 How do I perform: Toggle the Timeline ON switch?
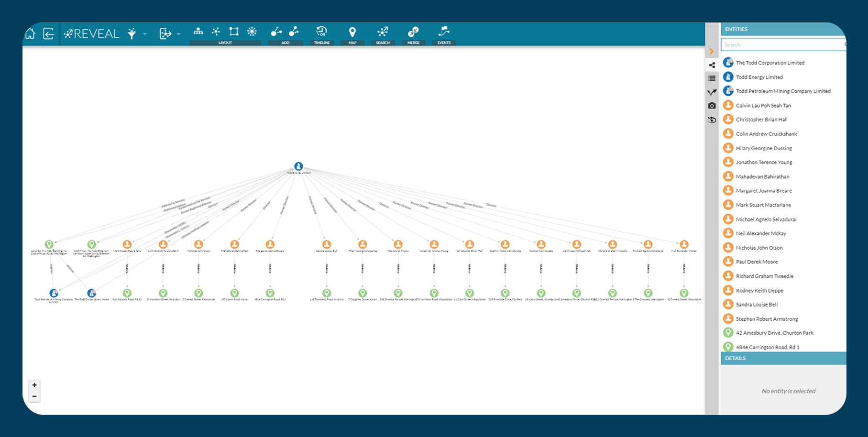tap(322, 33)
